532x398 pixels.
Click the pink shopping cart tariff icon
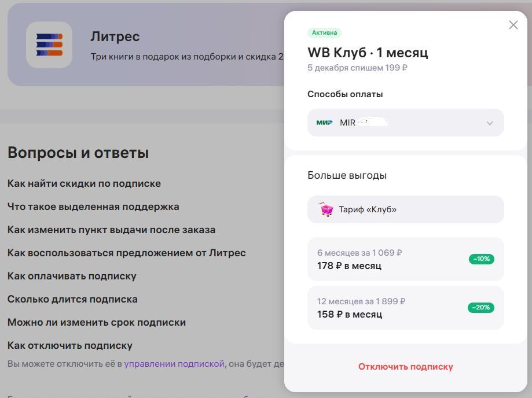click(326, 209)
